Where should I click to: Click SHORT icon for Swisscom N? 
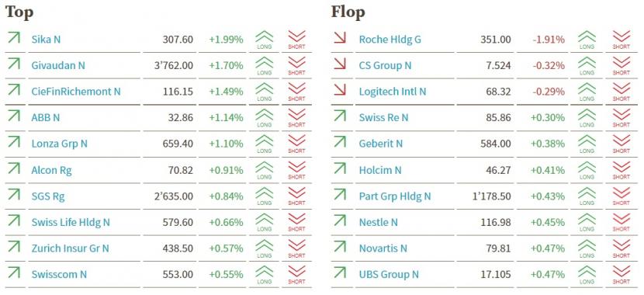[x=296, y=275]
